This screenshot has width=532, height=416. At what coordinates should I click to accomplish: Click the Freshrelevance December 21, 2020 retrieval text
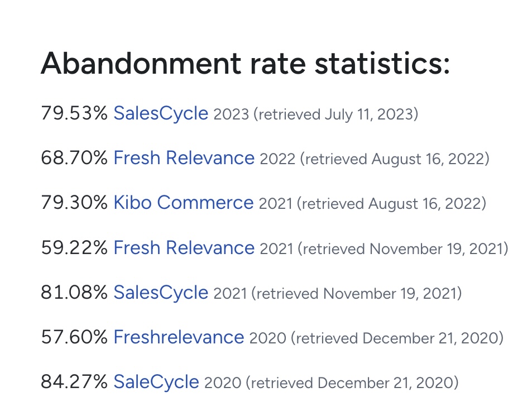pyautogui.click(x=399, y=338)
